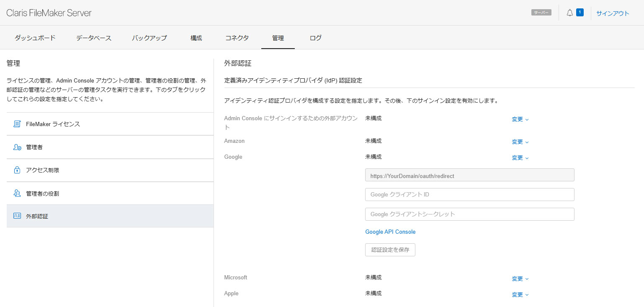Image resolution: width=644 pixels, height=307 pixels.
Task: Select FileMaker ライセンス in sidebar
Action: 110,124
